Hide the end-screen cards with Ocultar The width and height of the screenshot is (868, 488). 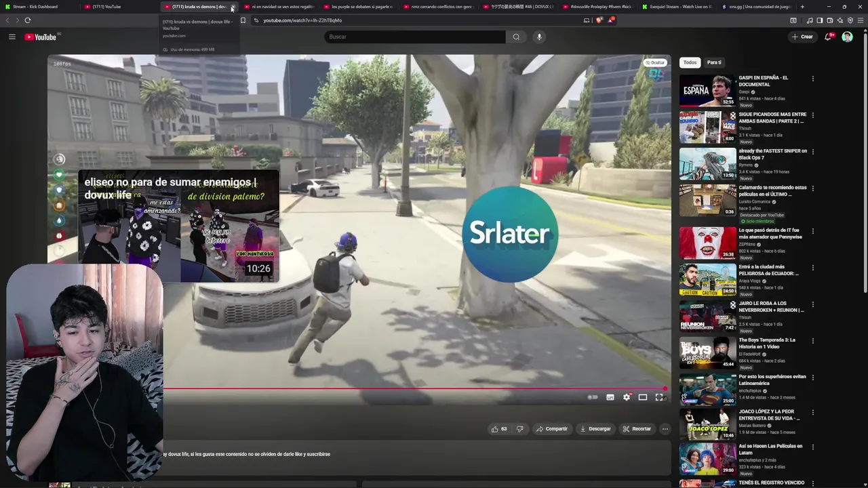[655, 62]
